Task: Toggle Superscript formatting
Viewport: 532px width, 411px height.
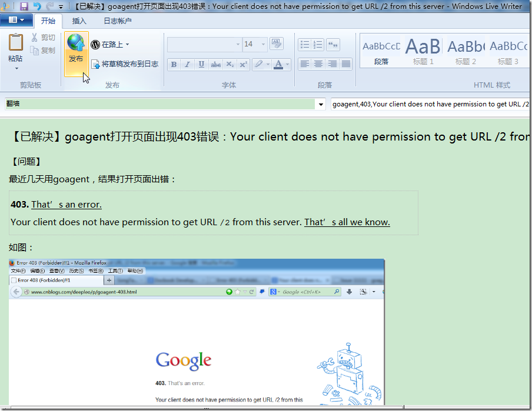Action: [243, 64]
